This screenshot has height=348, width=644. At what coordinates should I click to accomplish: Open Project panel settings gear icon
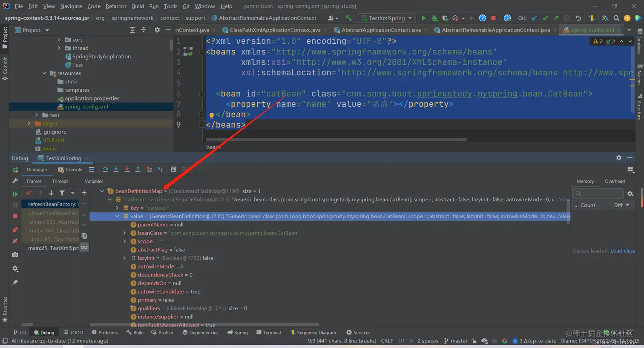click(157, 30)
